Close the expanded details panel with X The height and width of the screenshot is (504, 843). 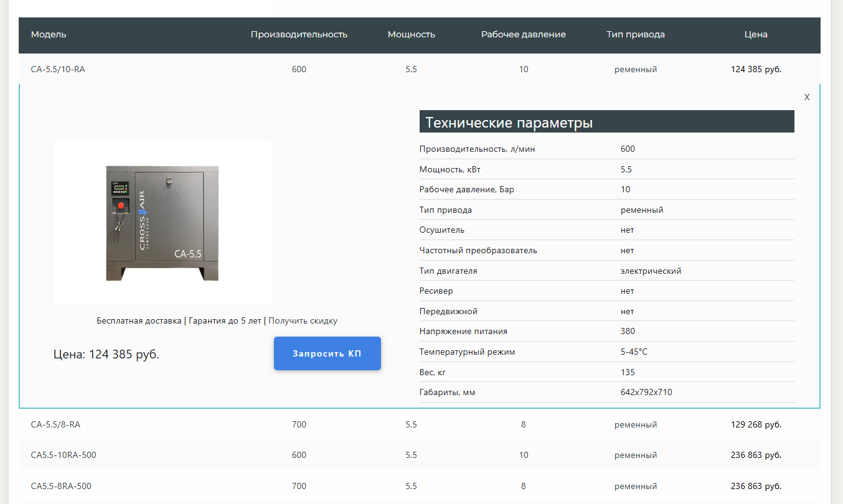click(x=807, y=98)
